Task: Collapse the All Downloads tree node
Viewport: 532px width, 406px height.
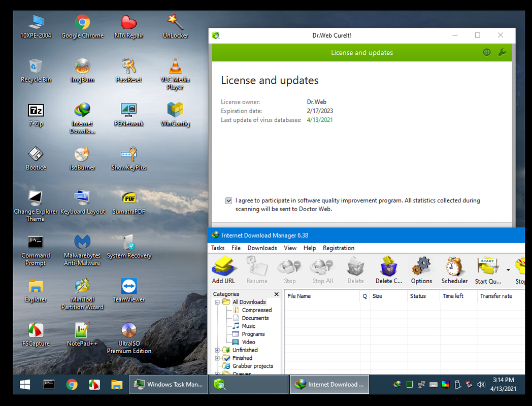Action: 217,302
